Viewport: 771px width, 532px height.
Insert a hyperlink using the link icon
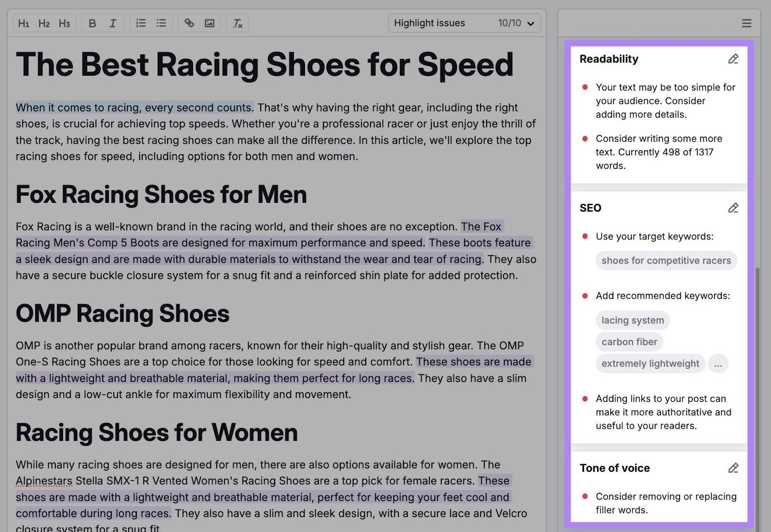(x=189, y=23)
